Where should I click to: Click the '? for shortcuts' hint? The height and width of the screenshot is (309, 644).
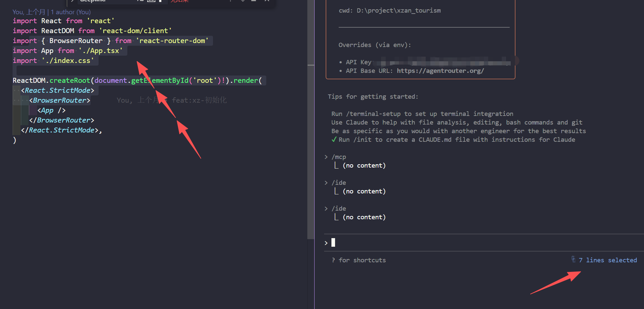point(359,260)
